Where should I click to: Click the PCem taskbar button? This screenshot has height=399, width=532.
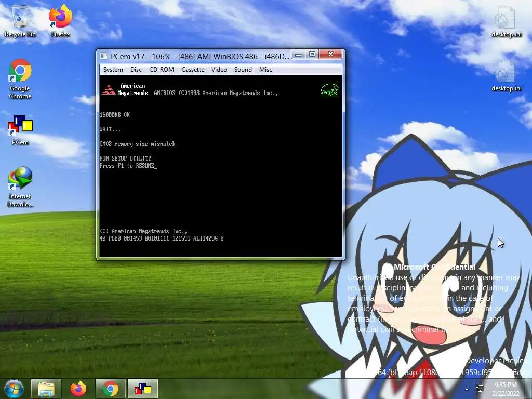click(143, 389)
